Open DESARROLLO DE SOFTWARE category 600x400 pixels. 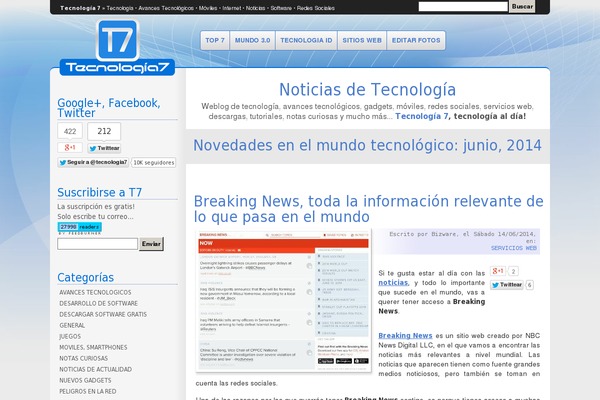98,304
